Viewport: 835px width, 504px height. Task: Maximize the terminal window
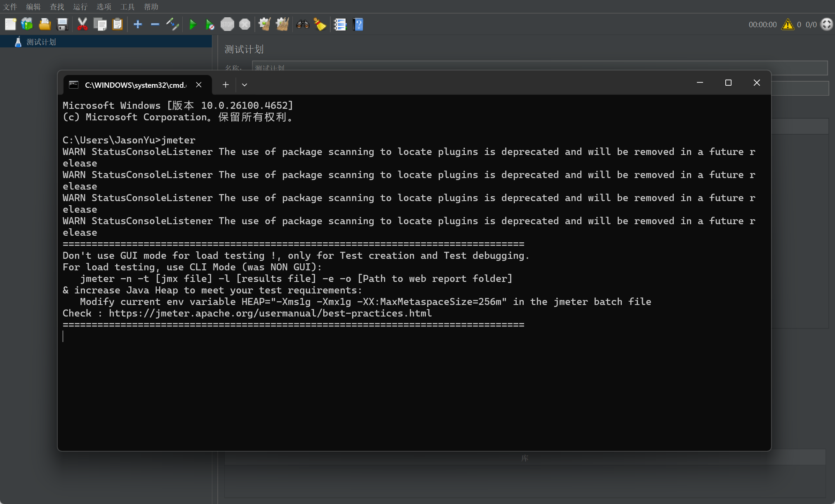(728, 83)
